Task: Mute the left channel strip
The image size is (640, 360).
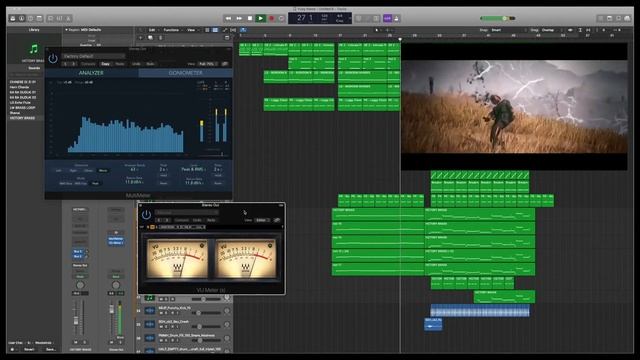Action: click(76, 342)
